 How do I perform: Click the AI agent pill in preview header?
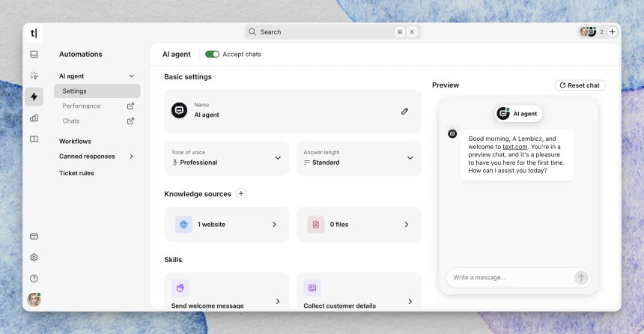click(519, 113)
